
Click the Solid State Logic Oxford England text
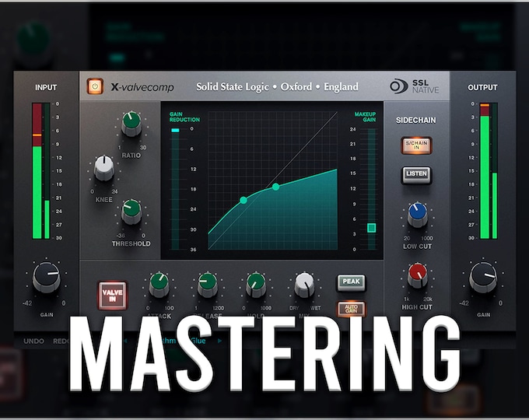pyautogui.click(x=277, y=87)
